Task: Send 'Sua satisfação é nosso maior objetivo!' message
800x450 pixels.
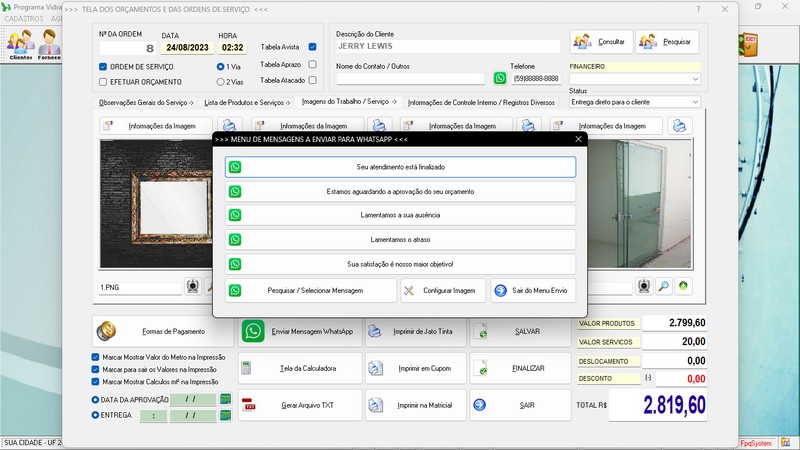Action: click(401, 264)
